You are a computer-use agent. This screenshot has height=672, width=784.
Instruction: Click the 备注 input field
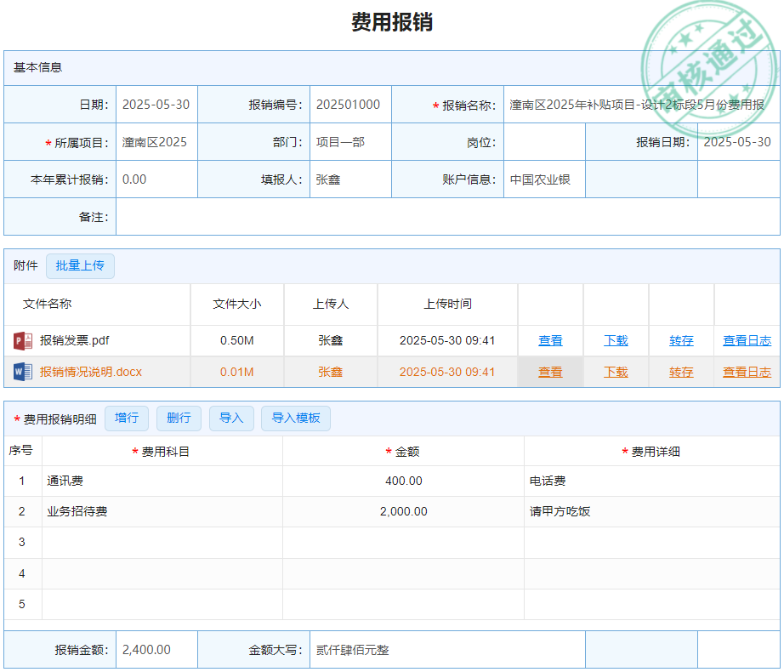(447, 217)
